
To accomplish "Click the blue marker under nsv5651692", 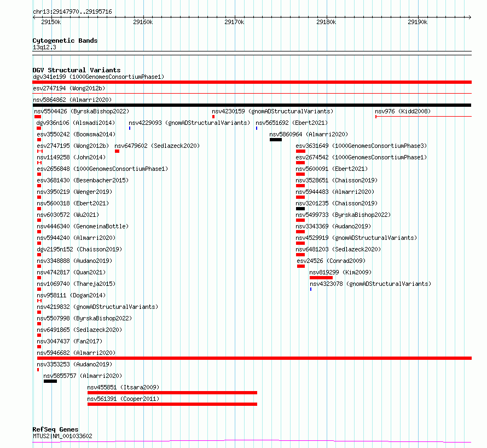I will (x=257, y=128).
